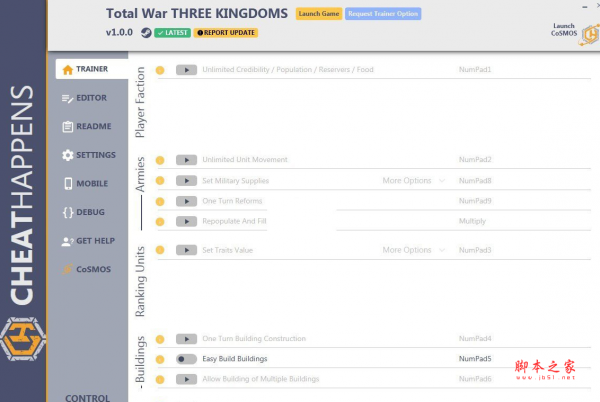Launch CoSMOS via hexagon icon
This screenshot has width=600, height=402.
coord(591,34)
